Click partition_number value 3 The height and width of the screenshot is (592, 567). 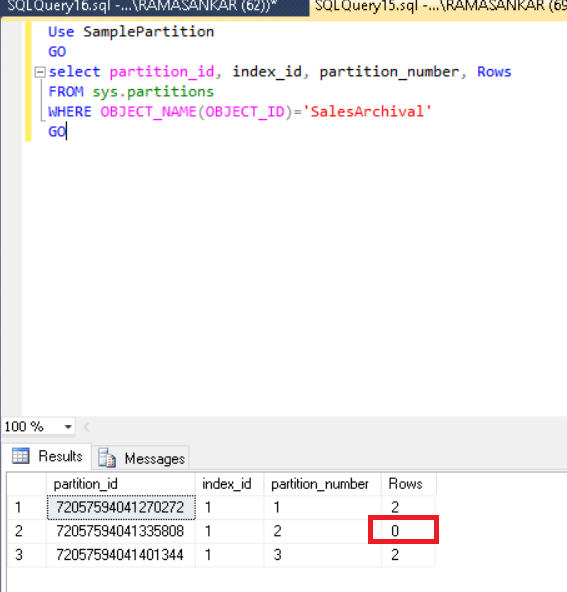pos(322,555)
